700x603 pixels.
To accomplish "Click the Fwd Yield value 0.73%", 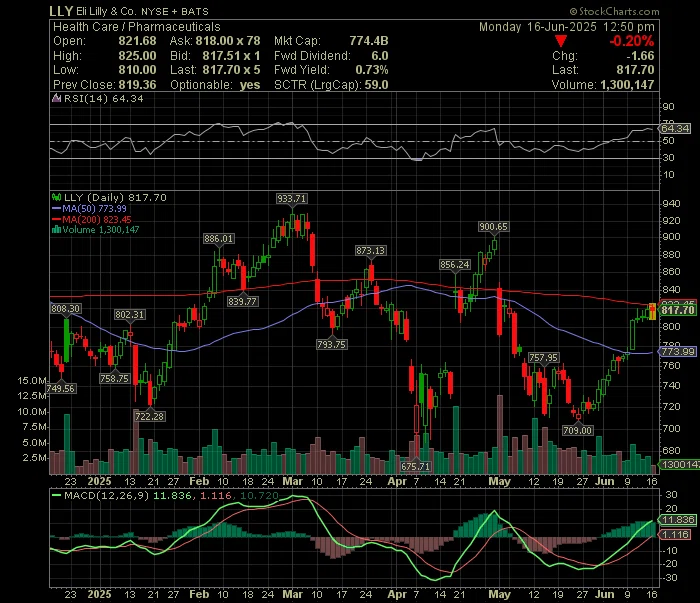I will (x=372, y=70).
